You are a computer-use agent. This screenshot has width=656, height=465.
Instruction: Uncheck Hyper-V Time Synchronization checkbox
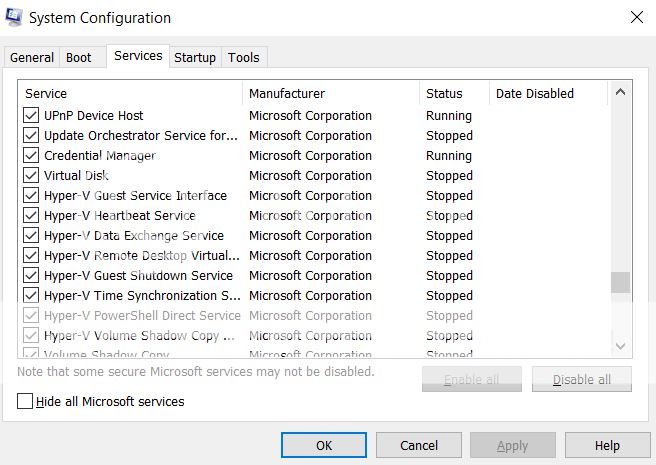pyautogui.click(x=31, y=295)
